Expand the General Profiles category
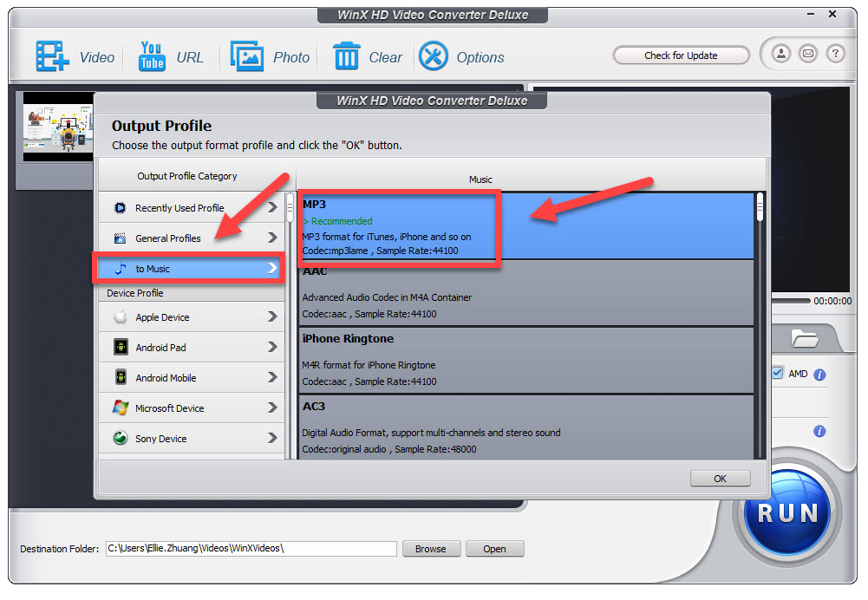868x600 pixels. (x=191, y=238)
